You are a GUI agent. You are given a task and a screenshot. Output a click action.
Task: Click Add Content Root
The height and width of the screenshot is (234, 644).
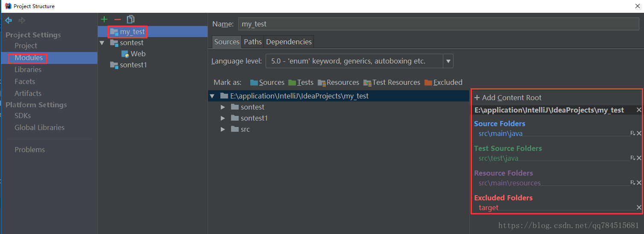click(x=508, y=98)
